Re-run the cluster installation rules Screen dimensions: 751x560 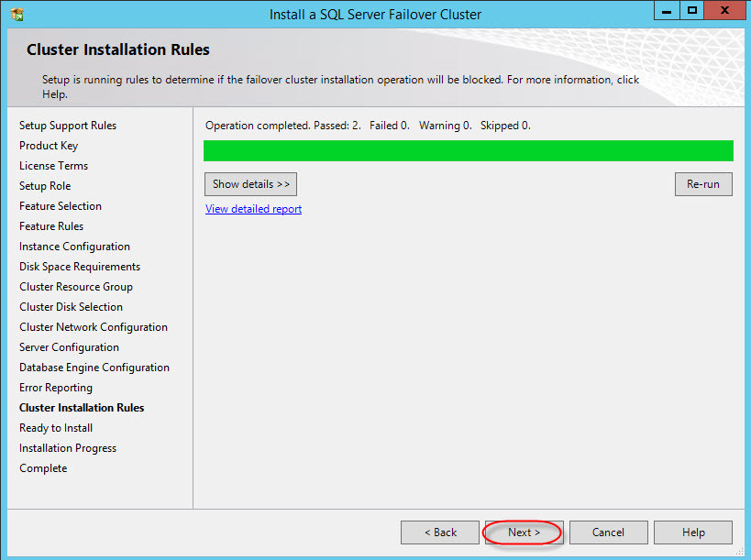point(703,184)
